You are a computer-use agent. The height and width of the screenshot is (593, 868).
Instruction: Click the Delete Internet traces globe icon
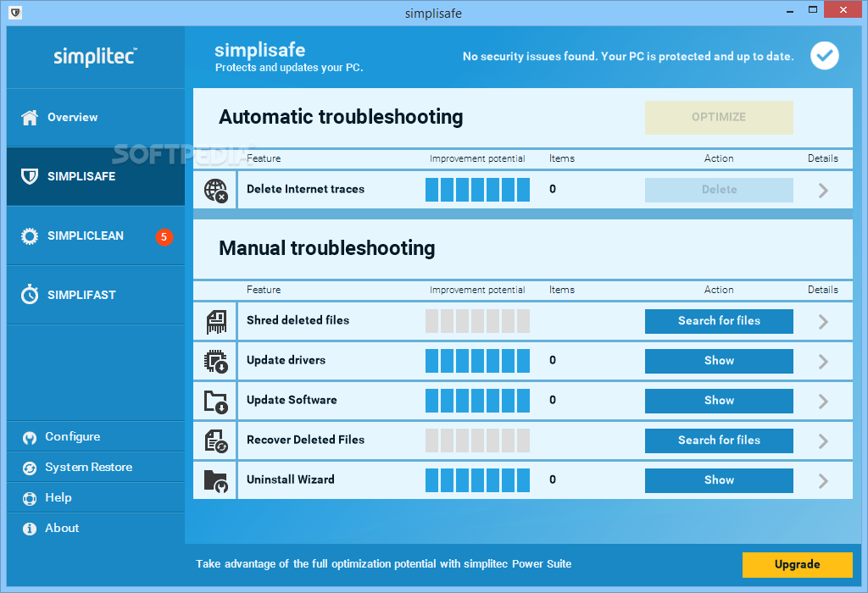pos(215,191)
